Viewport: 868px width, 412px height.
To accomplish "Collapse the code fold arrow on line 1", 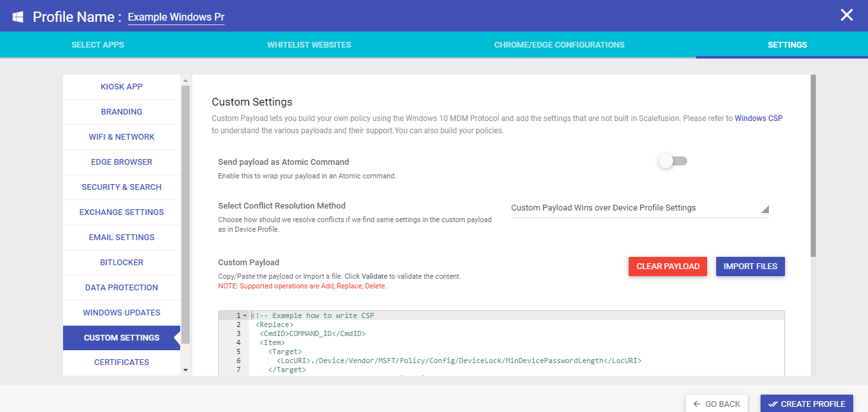I will tap(245, 316).
